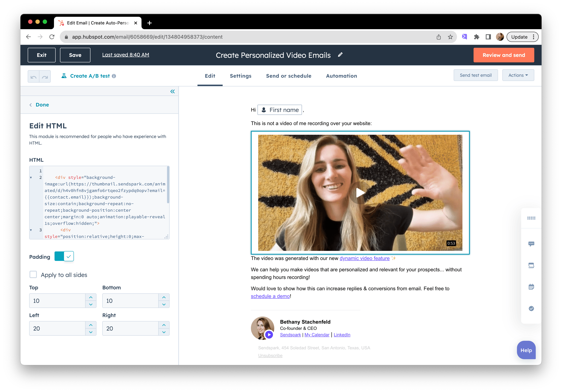Click the Unsubscribe footer link
562x392 pixels.
click(x=270, y=355)
